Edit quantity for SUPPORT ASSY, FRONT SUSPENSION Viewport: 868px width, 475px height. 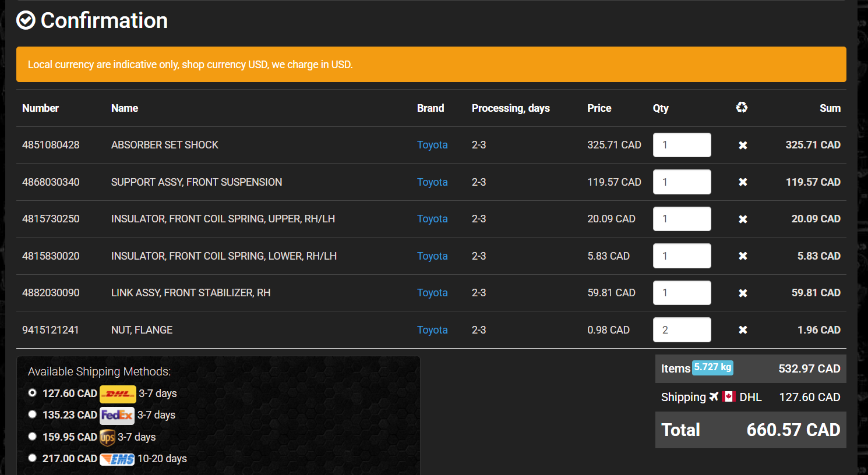(x=682, y=182)
